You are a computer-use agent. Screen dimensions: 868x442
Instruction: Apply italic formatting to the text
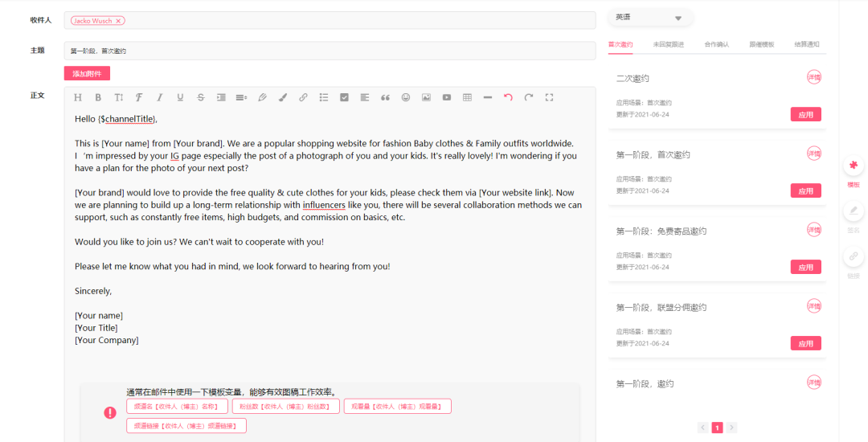[159, 97]
